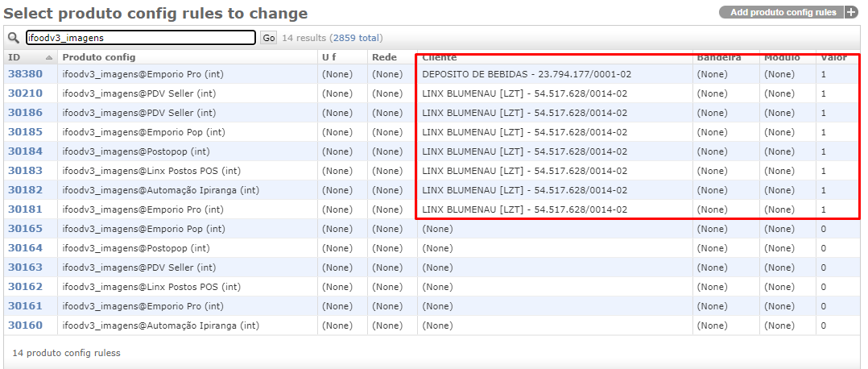Sort by the Valor column header

point(833,57)
